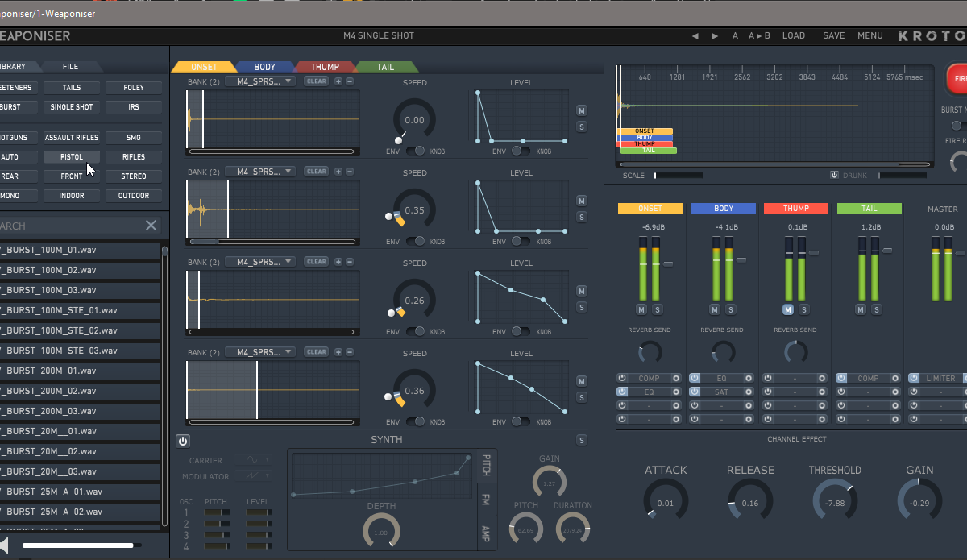Screen dimensions: 967x560
Task: Open Onset bank M4_SPRS sample dropdown
Action: 261,81
